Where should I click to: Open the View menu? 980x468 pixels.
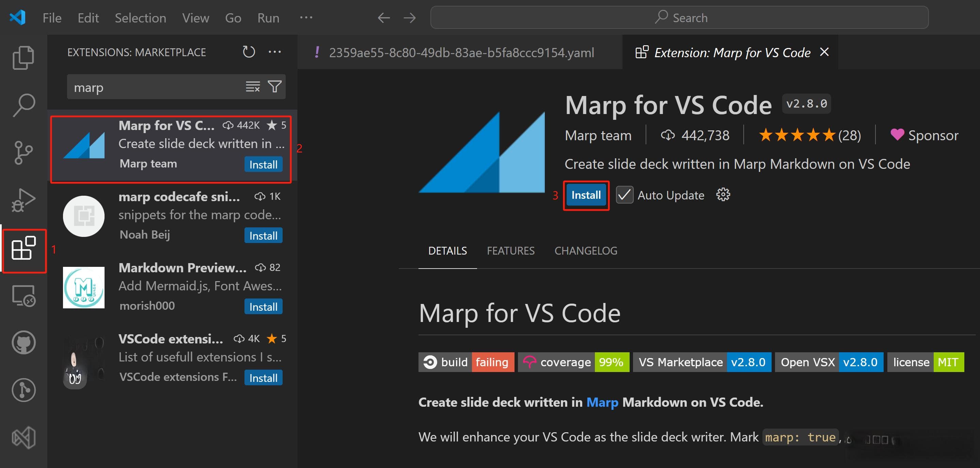(x=195, y=18)
